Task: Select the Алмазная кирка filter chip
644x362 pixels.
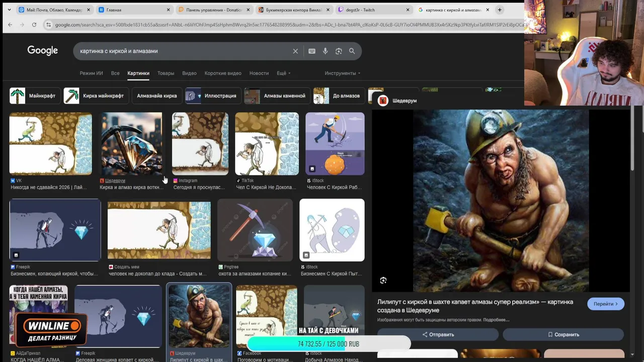Action: tap(157, 96)
